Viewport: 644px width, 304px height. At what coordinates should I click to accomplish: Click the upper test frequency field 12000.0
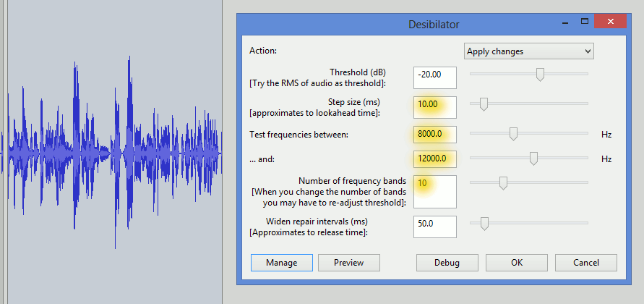435,159
